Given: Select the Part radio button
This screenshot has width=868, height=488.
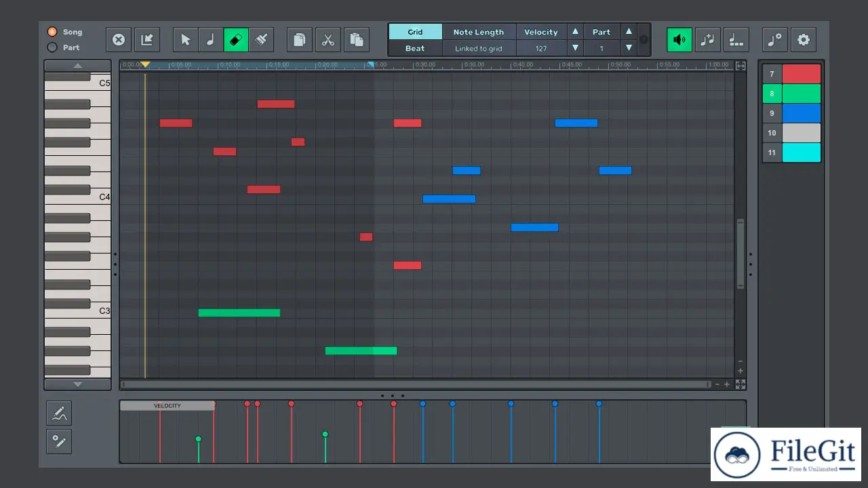Looking at the screenshot, I should (52, 47).
